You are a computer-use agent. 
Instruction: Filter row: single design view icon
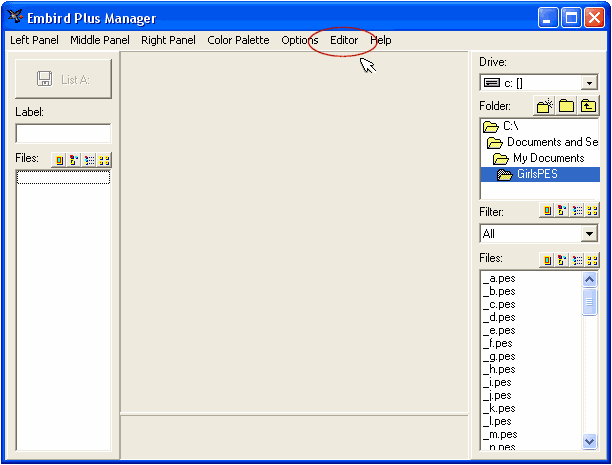click(547, 211)
